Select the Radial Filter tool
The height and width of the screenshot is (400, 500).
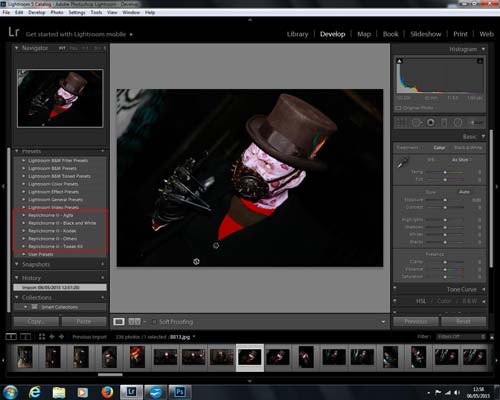click(x=458, y=123)
